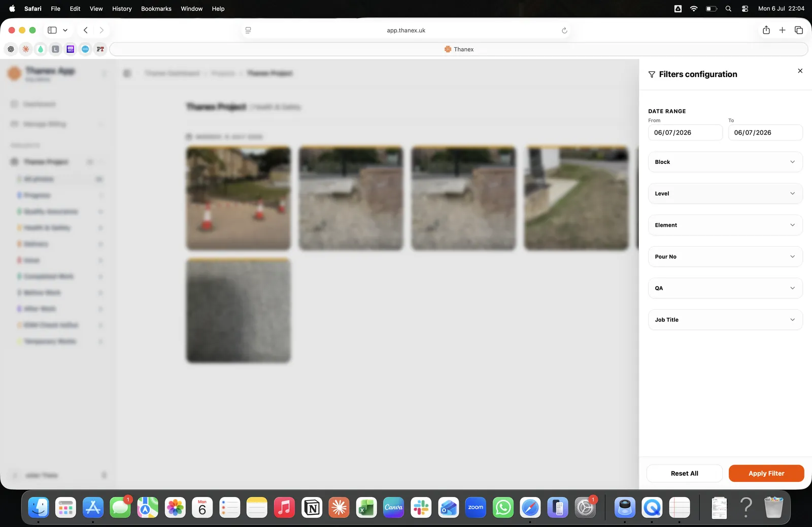Open Spotlight search in menu bar
The image size is (812, 527).
(x=728, y=9)
